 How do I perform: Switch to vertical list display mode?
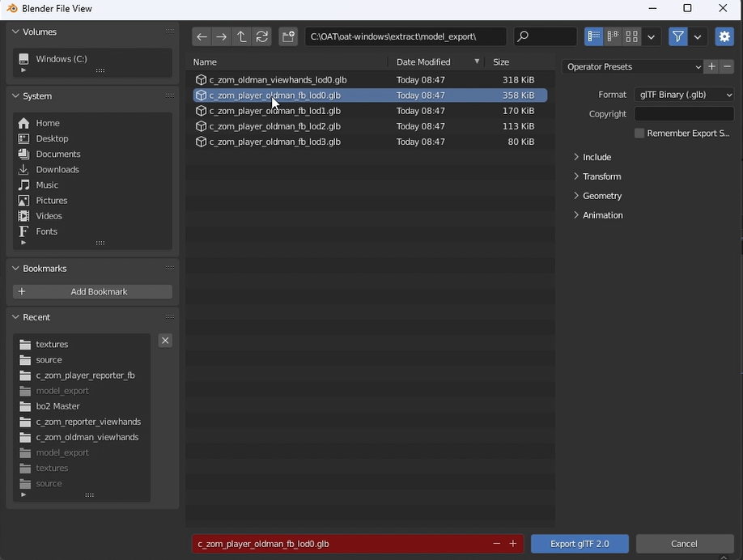click(x=594, y=36)
